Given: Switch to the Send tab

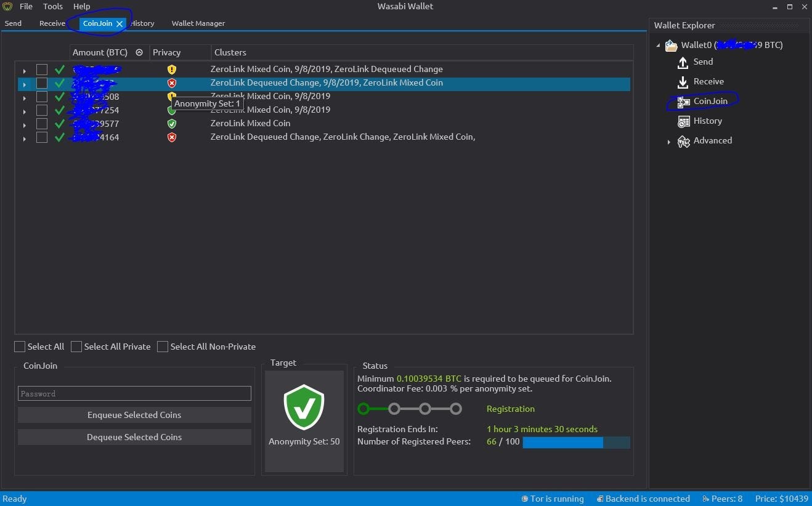Looking at the screenshot, I should (x=13, y=23).
